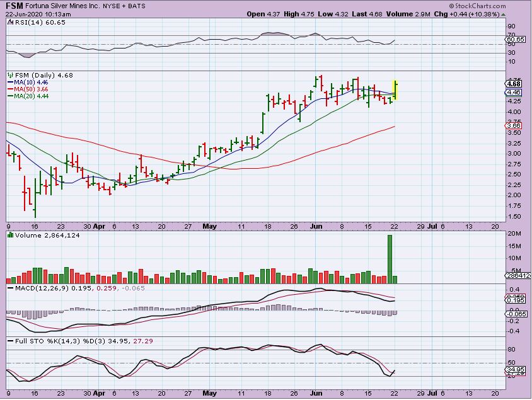This screenshot has height=400, width=532.
Task: Click the Volume panel bar-chart icon
Action: 11,235
